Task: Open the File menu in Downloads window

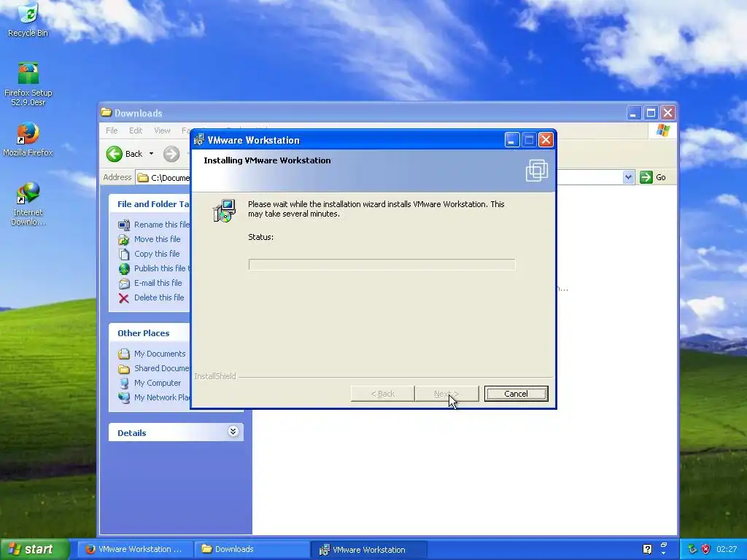Action: point(112,131)
